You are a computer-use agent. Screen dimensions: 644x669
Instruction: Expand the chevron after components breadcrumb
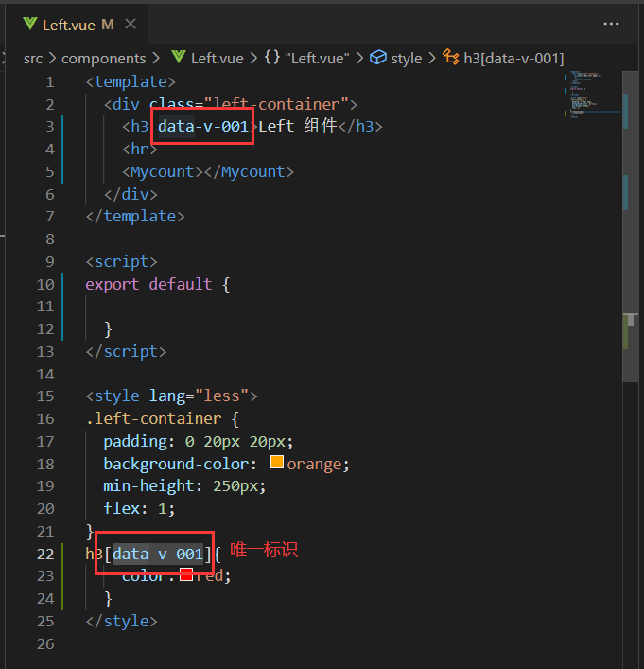coord(156,59)
